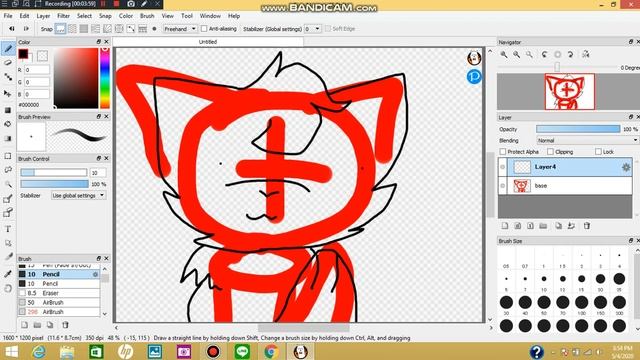
Task: Click the rainbow hue strip
Action: tap(105, 78)
